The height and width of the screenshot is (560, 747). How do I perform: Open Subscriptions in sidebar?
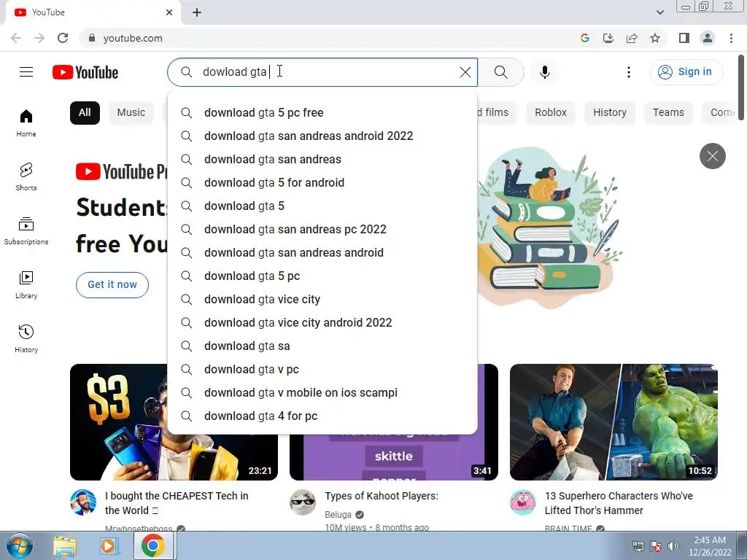pos(26,230)
